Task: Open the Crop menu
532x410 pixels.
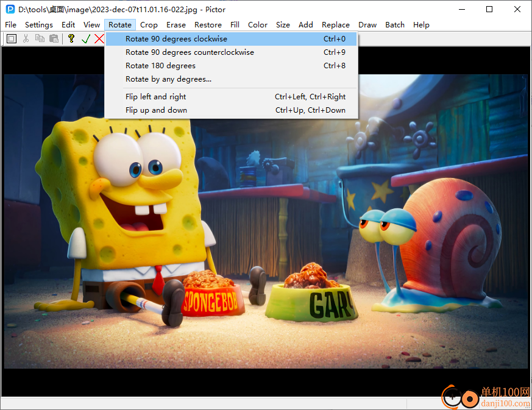Action: (149, 25)
